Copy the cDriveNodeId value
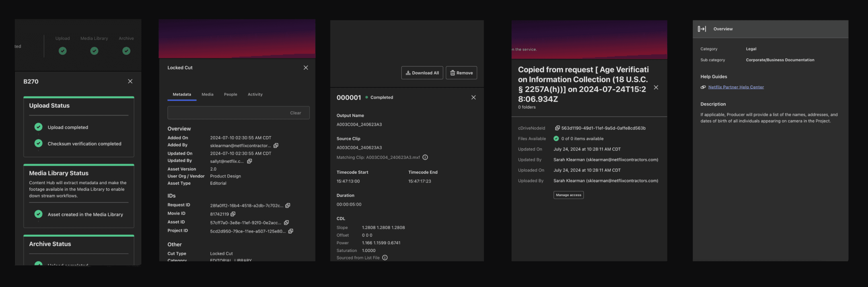This screenshot has height=287, width=868. tap(557, 128)
